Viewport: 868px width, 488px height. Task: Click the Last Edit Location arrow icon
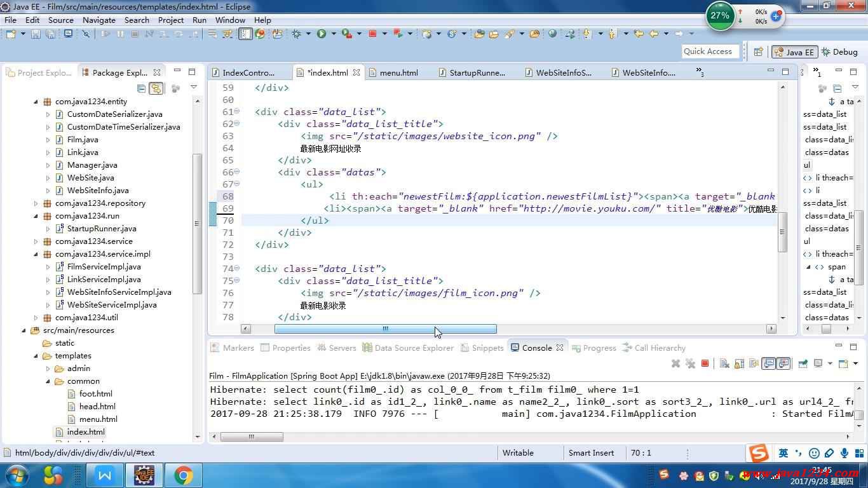[639, 34]
